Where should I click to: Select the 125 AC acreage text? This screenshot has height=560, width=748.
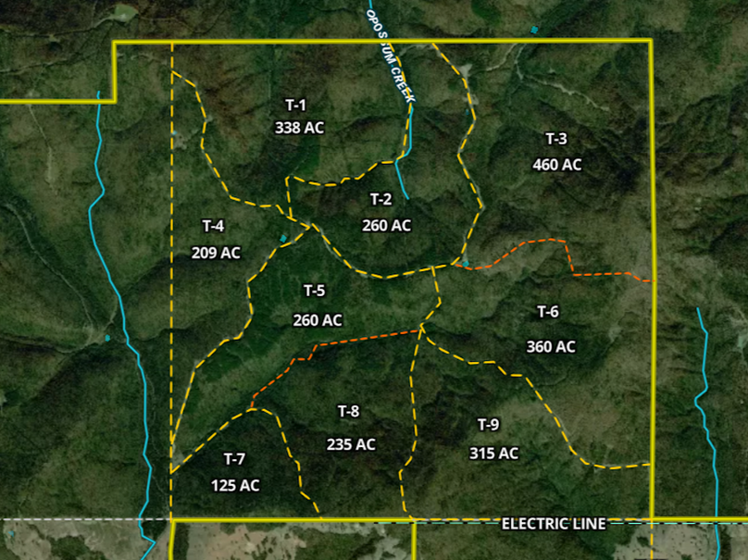[236, 485]
